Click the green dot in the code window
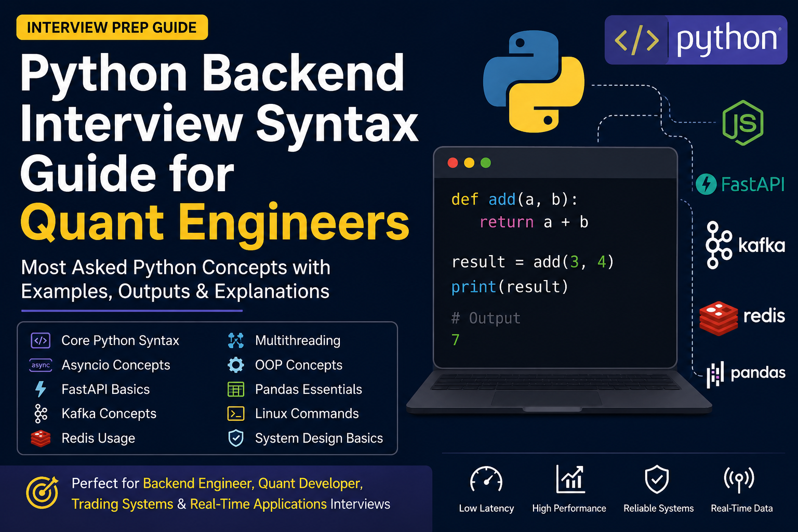This screenshot has height=532, width=798. (x=486, y=163)
